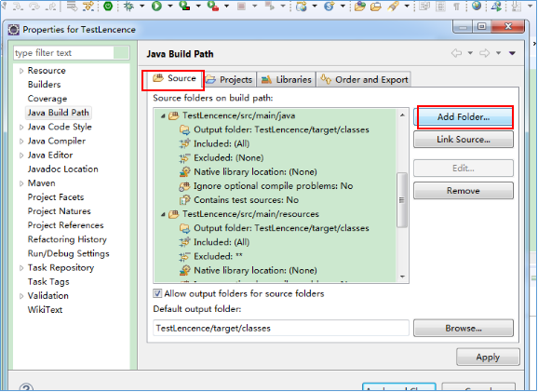The width and height of the screenshot is (538, 392).
Task: Collapse the TestLencence/src/main/java tree node
Action: coord(163,116)
